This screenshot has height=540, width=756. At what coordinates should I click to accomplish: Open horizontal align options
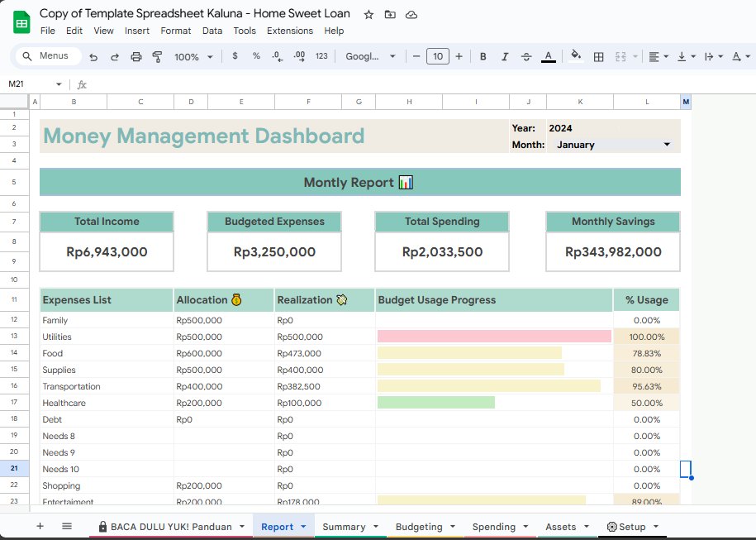tap(659, 56)
